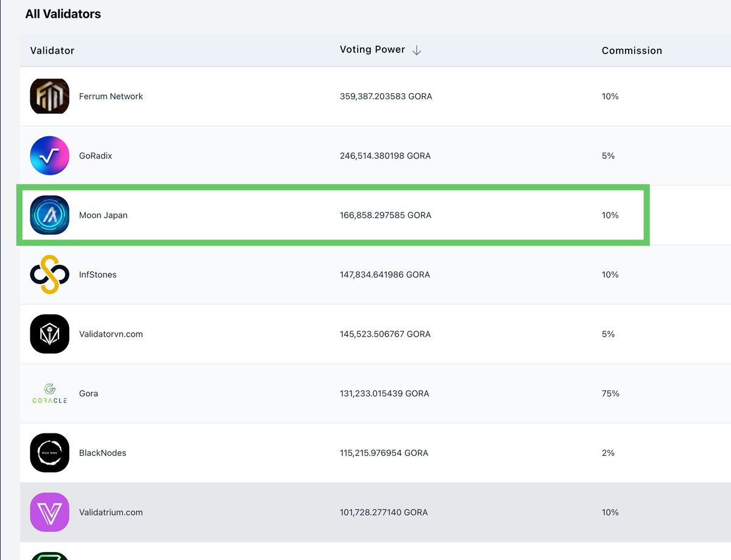The image size is (731, 560).
Task: Click the Validatorvn.com validator logo
Action: coord(49,334)
